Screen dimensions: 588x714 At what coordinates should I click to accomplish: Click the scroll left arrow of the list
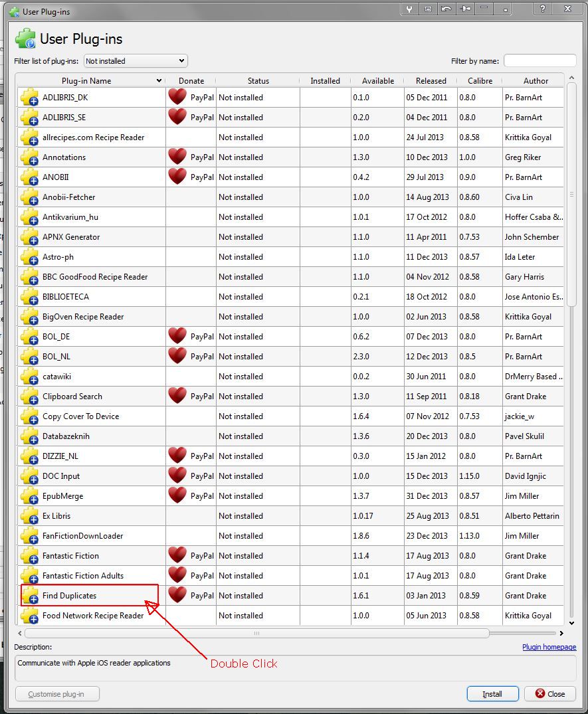pyautogui.click(x=19, y=633)
